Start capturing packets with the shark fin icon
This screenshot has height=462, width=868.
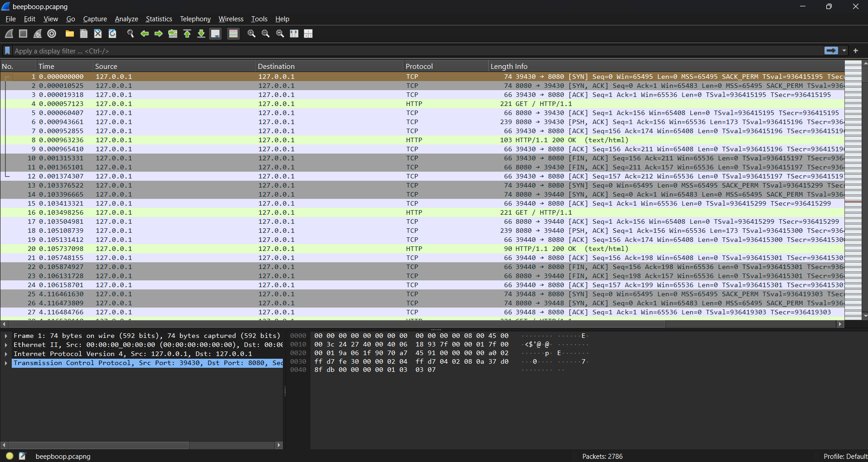(x=9, y=34)
